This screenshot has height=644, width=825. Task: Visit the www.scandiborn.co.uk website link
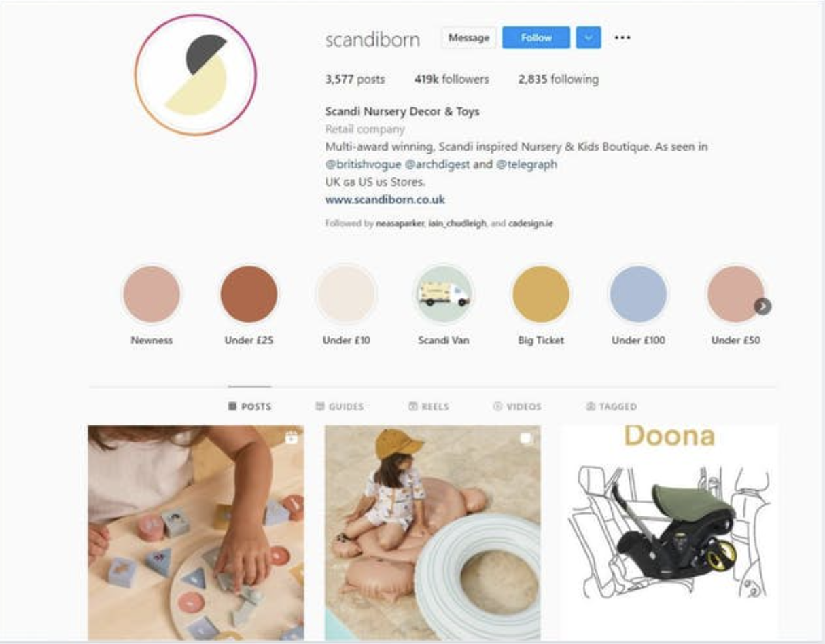tap(385, 200)
